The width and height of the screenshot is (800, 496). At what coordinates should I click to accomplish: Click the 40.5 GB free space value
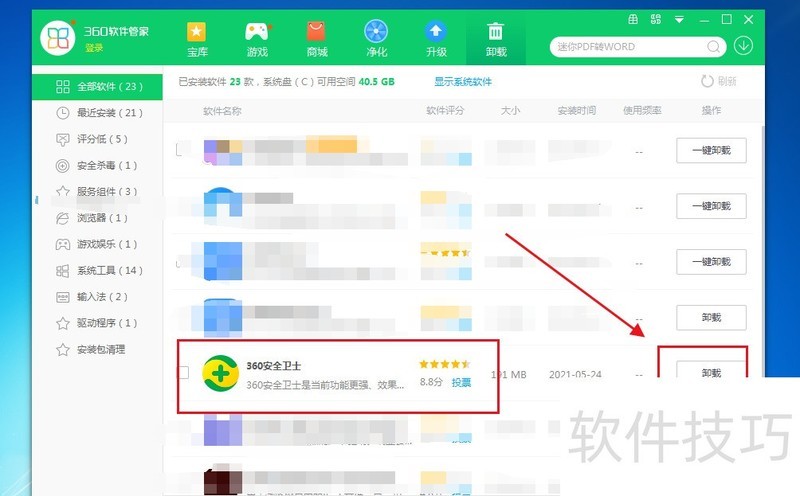(377, 82)
